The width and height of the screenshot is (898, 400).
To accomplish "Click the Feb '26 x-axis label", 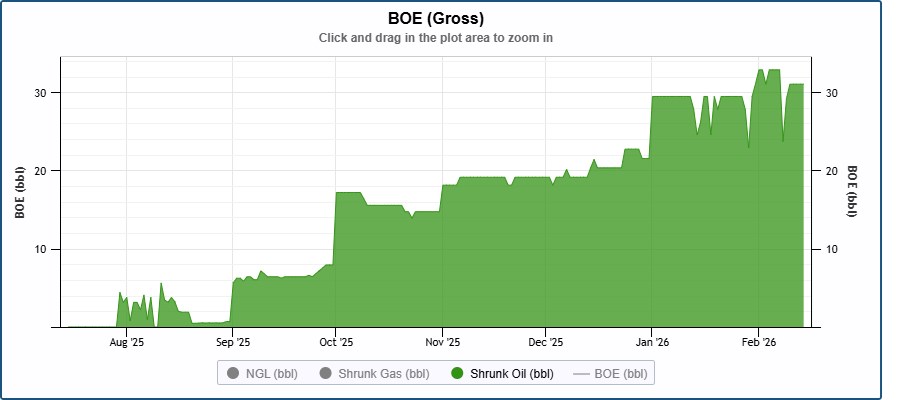I will (x=757, y=343).
